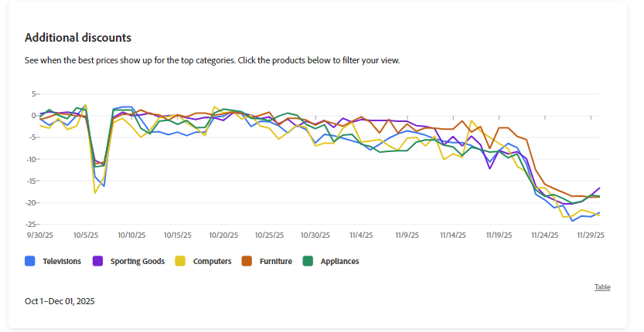Click the Oct 1–Dec 01, 2025 date range
Image resolution: width=644 pixels, height=332 pixels.
click(60, 301)
